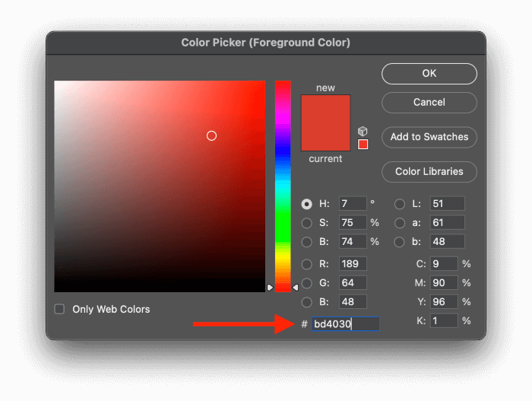This screenshot has width=532, height=401.
Task: Click the hex color input field
Action: [345, 324]
